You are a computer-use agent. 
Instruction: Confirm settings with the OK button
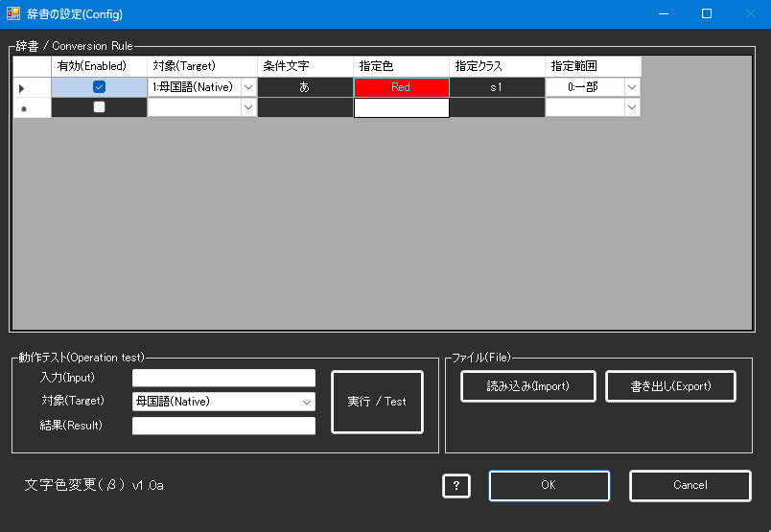pos(549,485)
